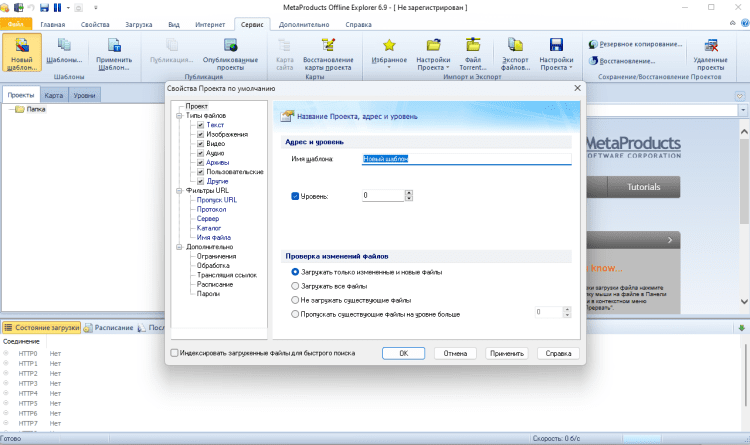This screenshot has height=445, width=750.
Task: Switch to the Свойства ribbon tab
Action: [x=95, y=24]
